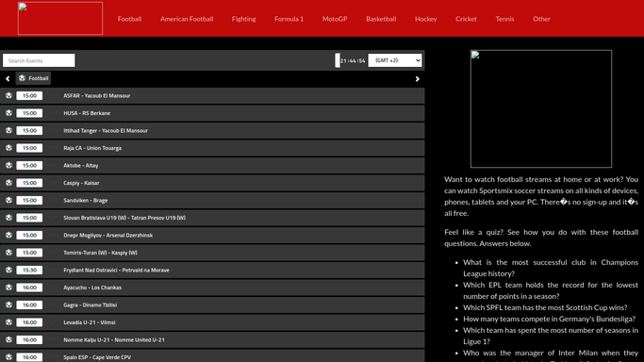Open Dnepr Mogilyov - Arsenal Dzerzhinsk
Image resolution: width=644 pixels, height=362 pixels.
pos(108,235)
